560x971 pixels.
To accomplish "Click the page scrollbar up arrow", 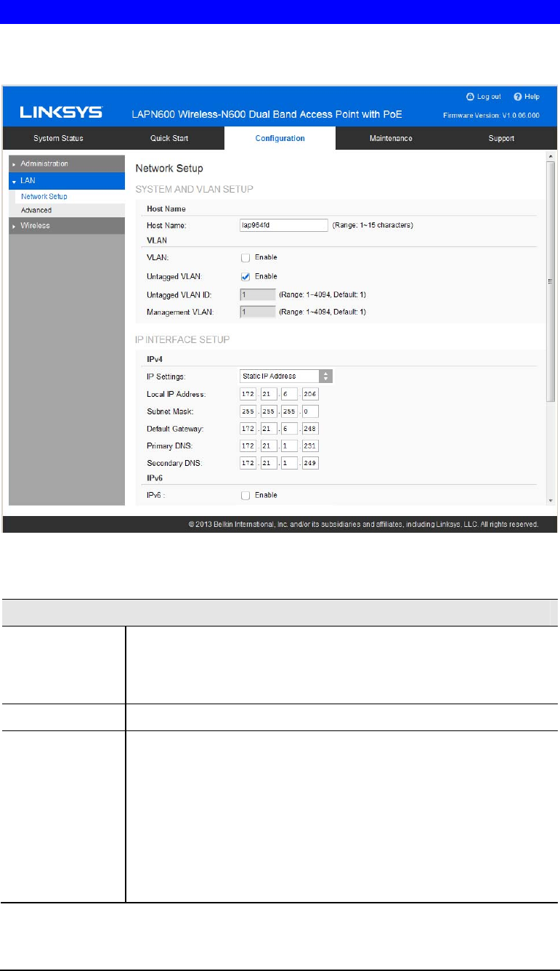I will [551, 157].
